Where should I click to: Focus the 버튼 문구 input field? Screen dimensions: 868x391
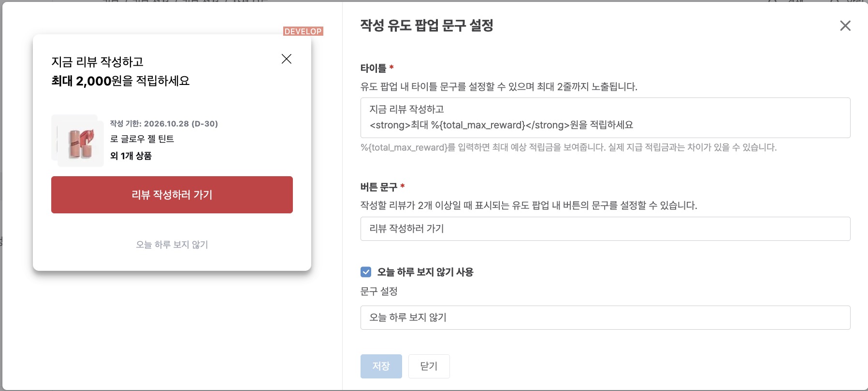605,229
